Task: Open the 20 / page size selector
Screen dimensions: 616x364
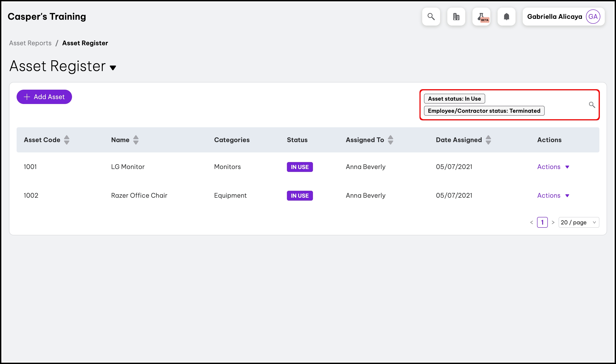Action: point(579,223)
